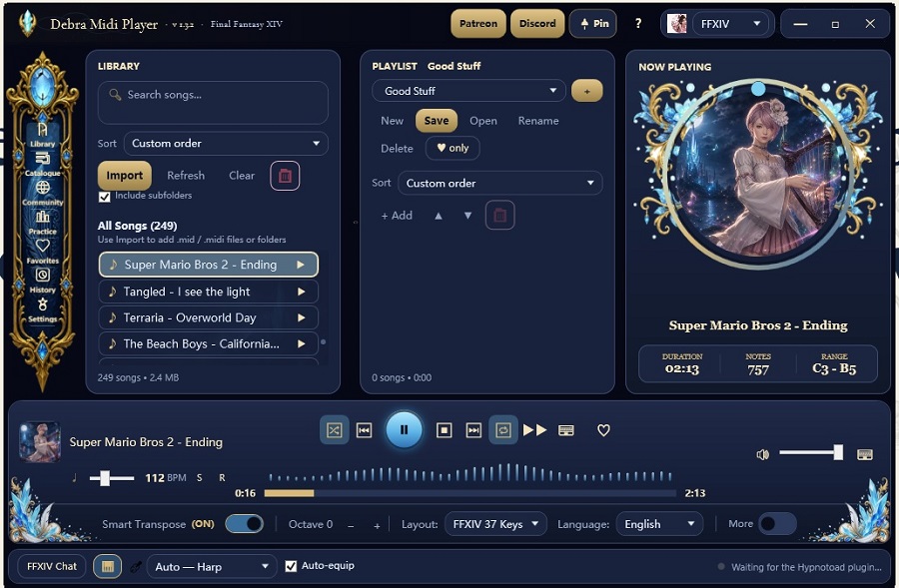Viewport: 899px width, 588px height.
Task: Open the Catalogue sidebar section
Action: tap(42, 164)
